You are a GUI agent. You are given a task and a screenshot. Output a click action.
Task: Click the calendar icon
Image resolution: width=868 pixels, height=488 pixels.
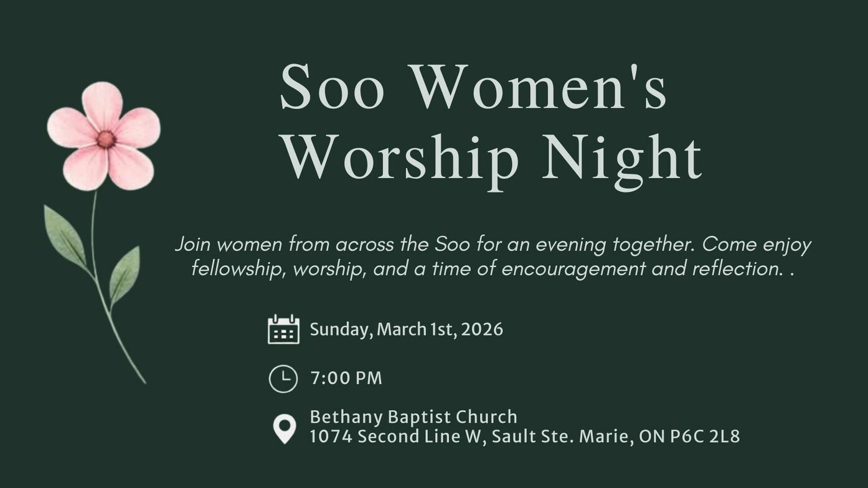[x=283, y=329]
